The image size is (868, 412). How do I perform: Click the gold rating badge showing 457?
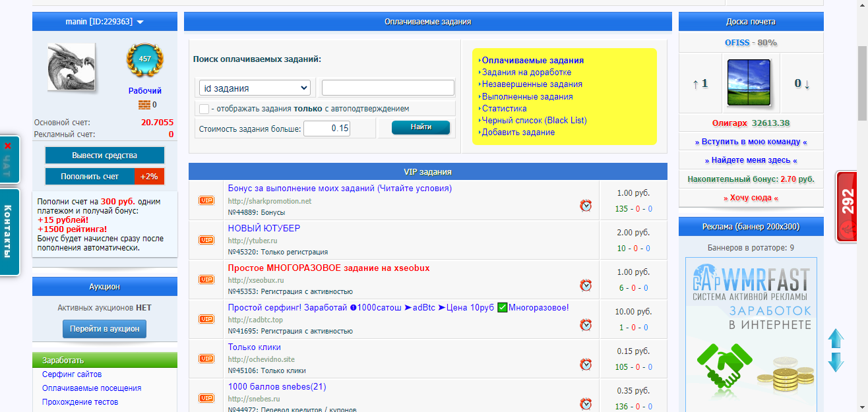coord(144,60)
